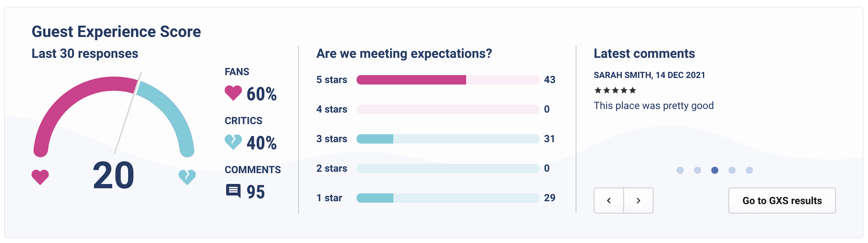868x243 pixels.
Task: Click the gauge score number 20
Action: point(114,175)
